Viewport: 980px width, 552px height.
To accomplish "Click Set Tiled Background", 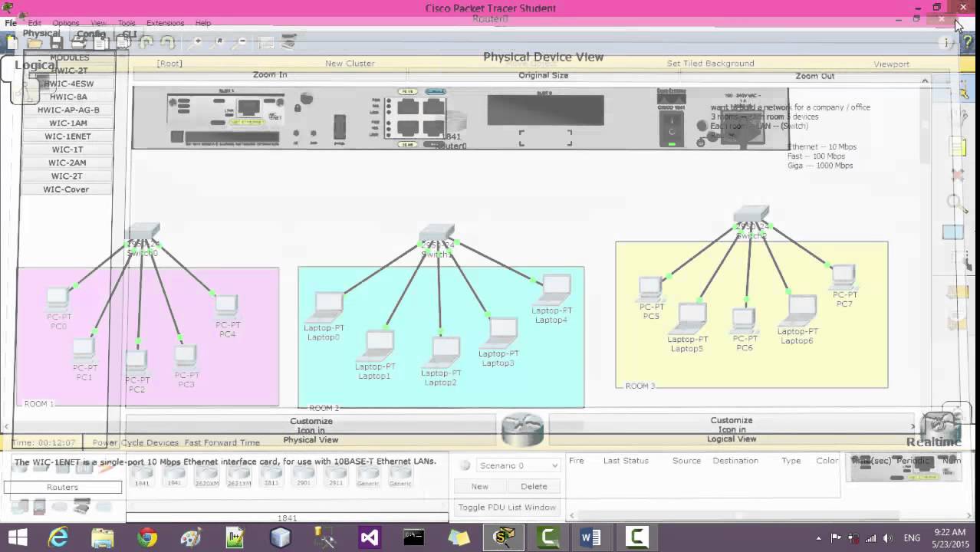I will point(710,63).
